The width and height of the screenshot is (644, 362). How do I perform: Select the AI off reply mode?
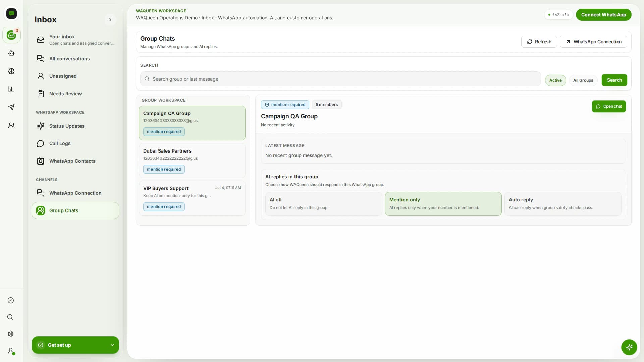pos(324,204)
